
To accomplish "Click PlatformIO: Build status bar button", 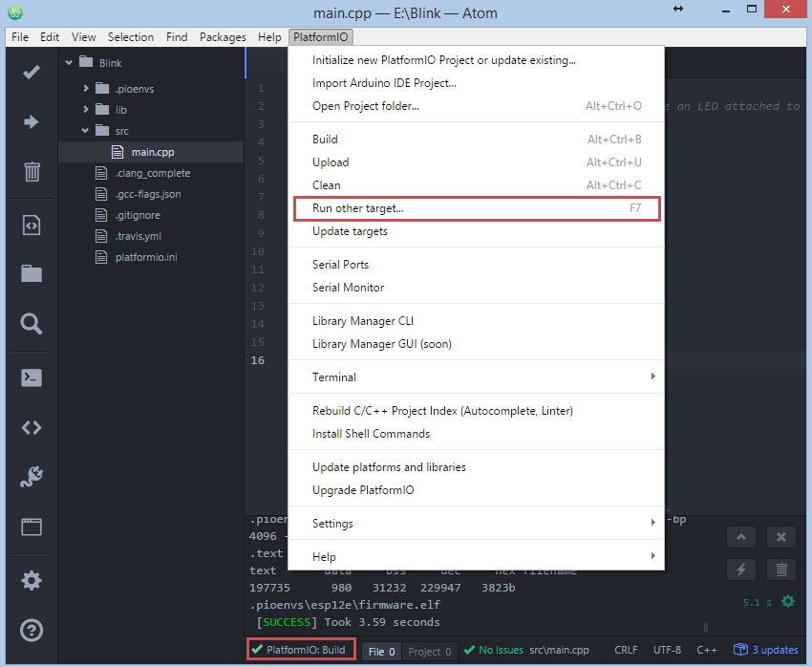I will click(301, 650).
